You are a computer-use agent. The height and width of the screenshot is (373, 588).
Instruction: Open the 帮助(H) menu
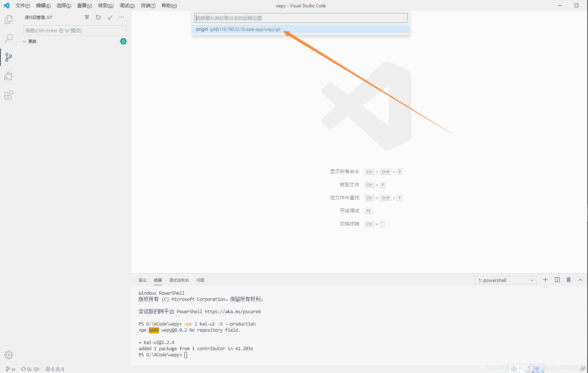click(169, 5)
